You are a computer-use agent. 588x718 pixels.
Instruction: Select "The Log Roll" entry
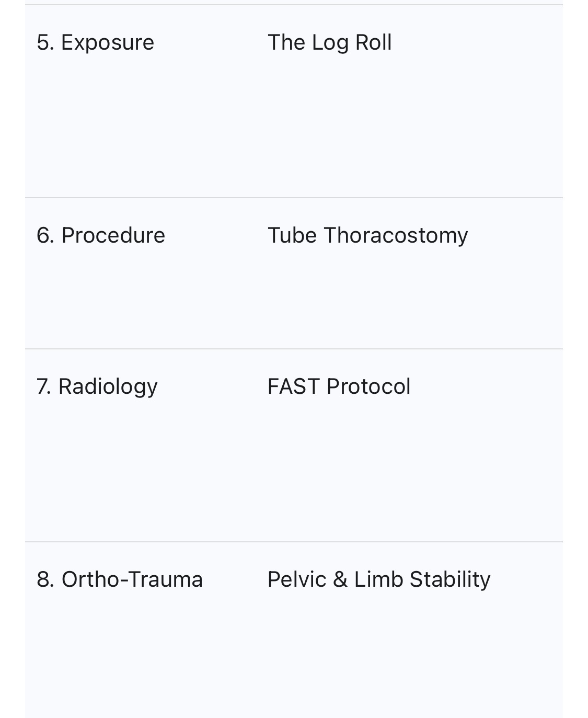[329, 42]
